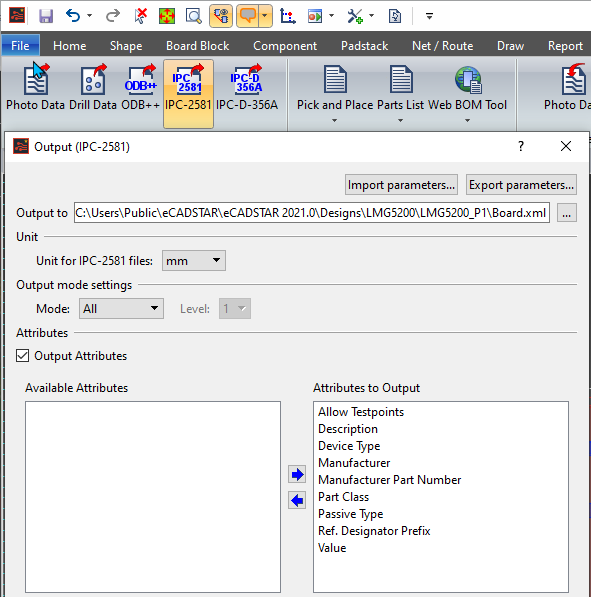Image resolution: width=591 pixels, height=597 pixels.
Task: Click the Export parameters... button
Action: (x=521, y=185)
